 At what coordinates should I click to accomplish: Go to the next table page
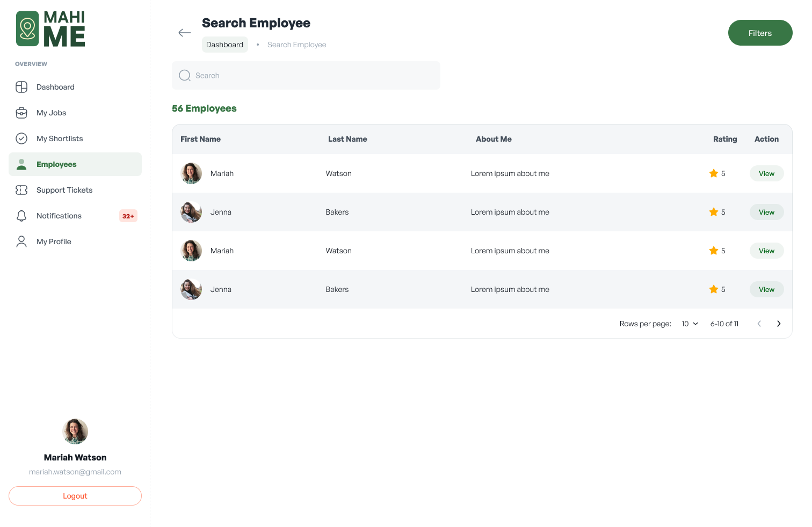(779, 324)
